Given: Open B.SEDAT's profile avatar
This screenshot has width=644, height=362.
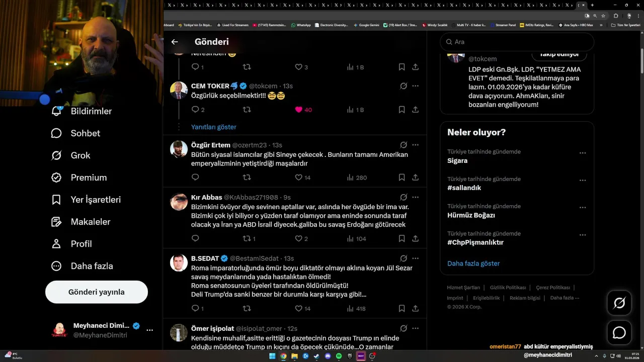Looking at the screenshot, I should tap(179, 262).
